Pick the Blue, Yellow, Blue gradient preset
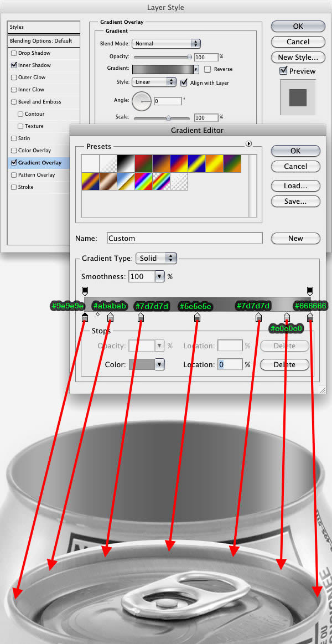332x644 pixels. [x=196, y=163]
